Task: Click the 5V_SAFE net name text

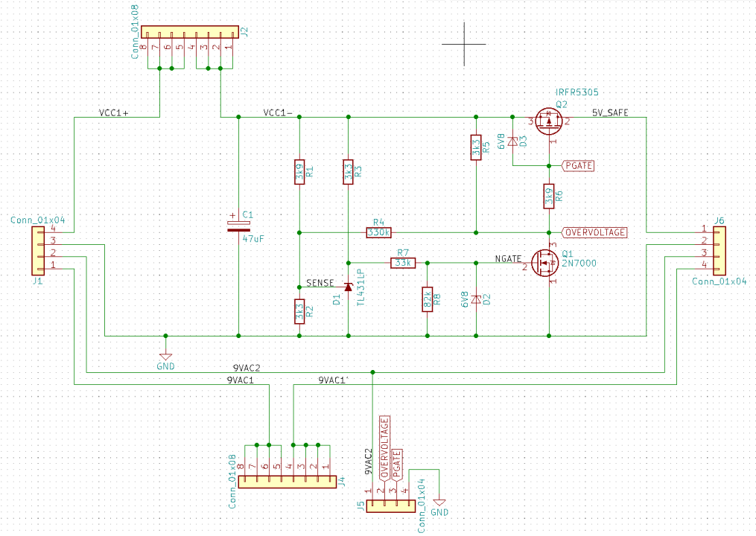Action: coord(609,112)
